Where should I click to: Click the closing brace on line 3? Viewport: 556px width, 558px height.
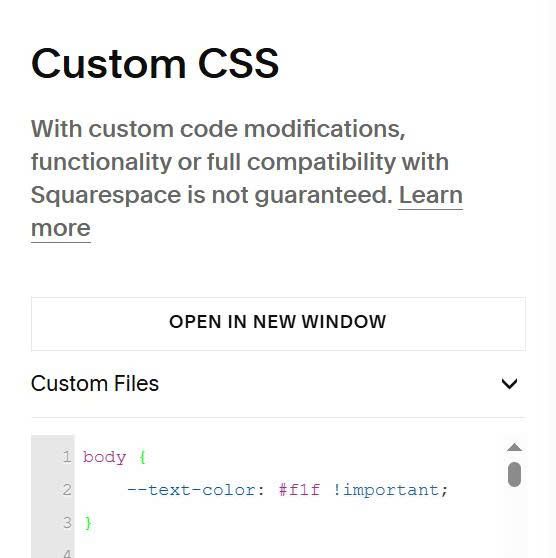coord(88,523)
